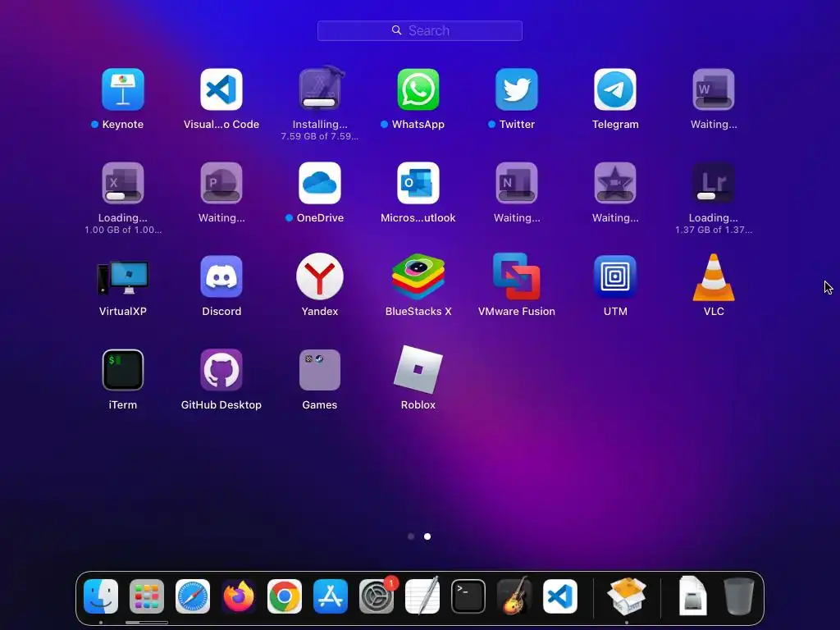
Task: Open the Trash in the Dock
Action: pos(739,596)
